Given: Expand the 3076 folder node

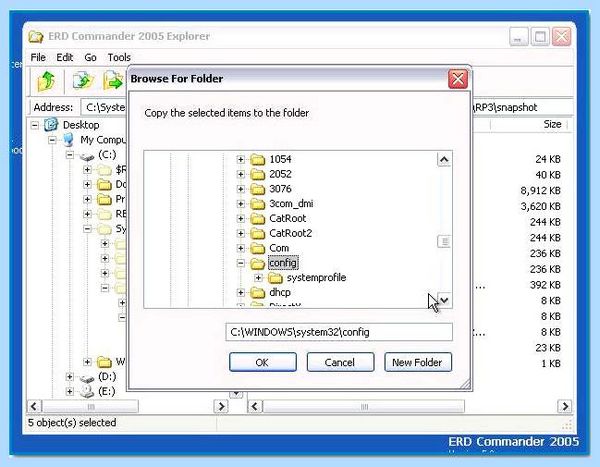Looking at the screenshot, I should pos(240,189).
